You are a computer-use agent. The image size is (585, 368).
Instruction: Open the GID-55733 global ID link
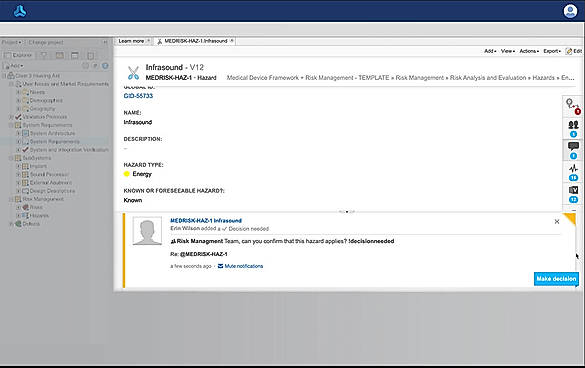coord(138,96)
